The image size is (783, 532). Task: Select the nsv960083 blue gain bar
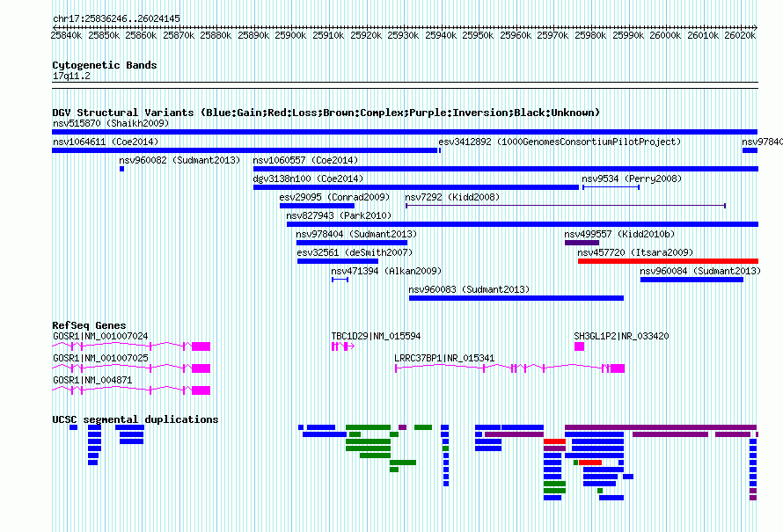tap(516, 298)
